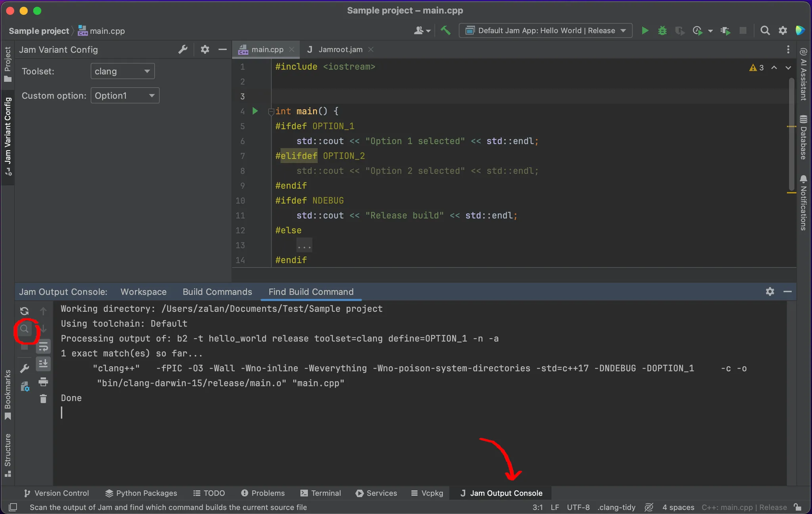This screenshot has width=812, height=514.
Task: Click the Profile run icon with clock
Action: coord(697,31)
